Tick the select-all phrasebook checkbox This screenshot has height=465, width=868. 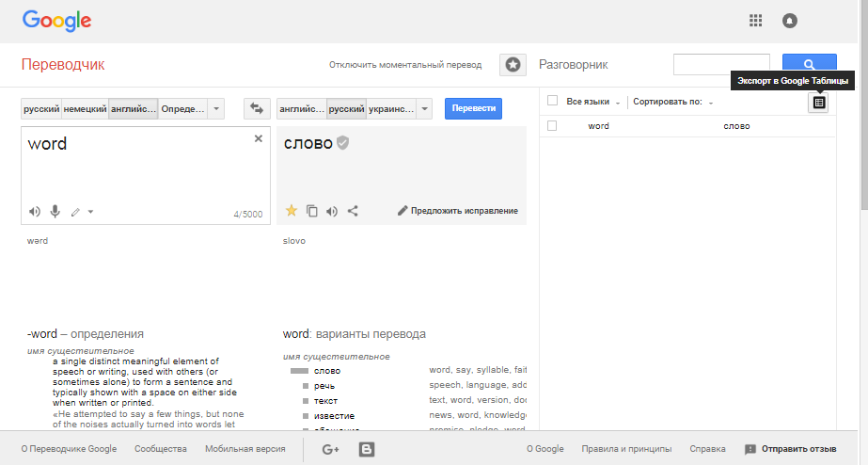pos(552,101)
